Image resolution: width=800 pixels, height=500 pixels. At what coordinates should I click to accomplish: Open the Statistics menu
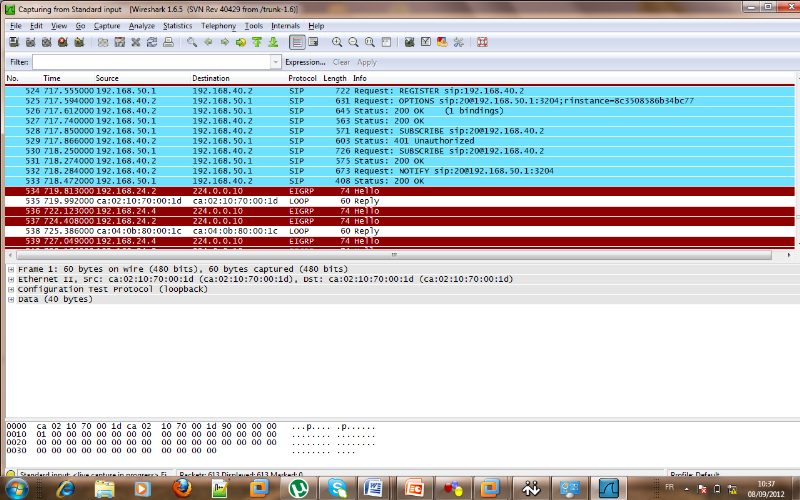(177, 26)
